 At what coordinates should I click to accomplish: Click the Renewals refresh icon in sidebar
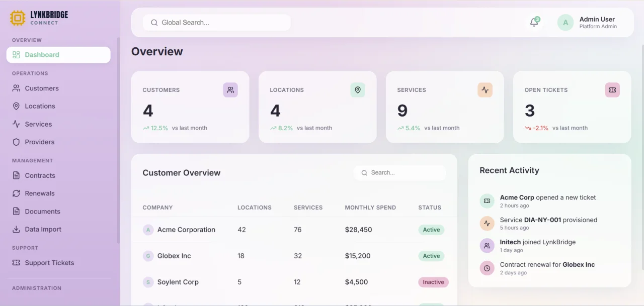click(16, 193)
